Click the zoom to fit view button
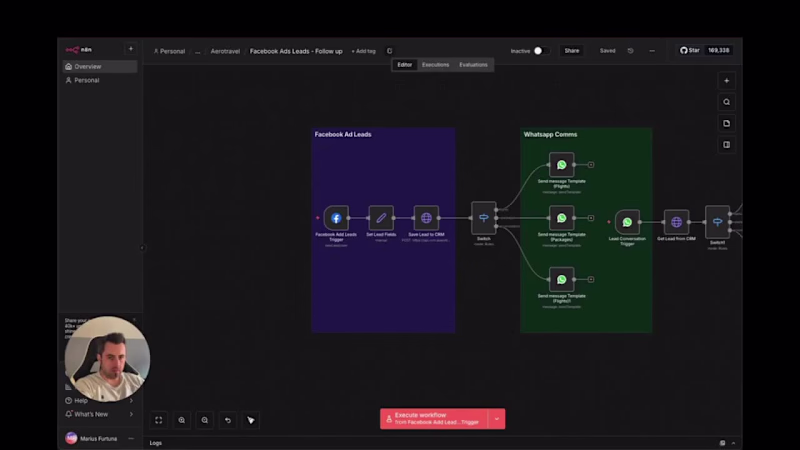 [x=159, y=420]
